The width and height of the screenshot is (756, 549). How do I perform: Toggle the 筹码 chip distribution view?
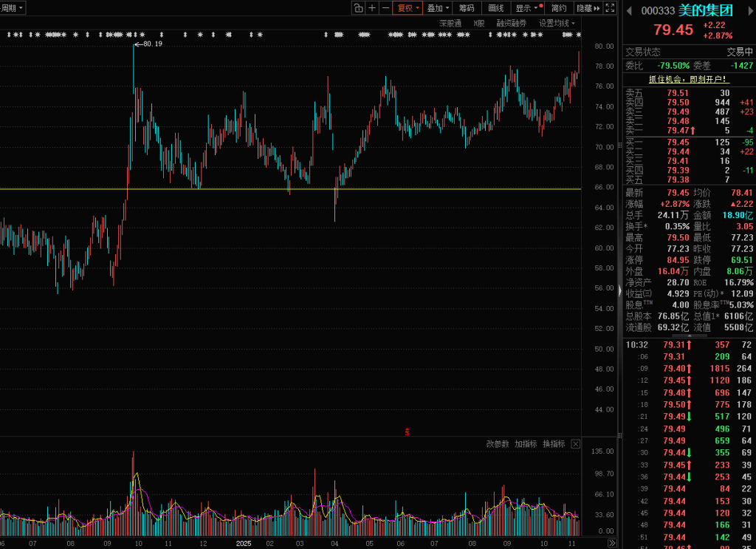tap(467, 8)
